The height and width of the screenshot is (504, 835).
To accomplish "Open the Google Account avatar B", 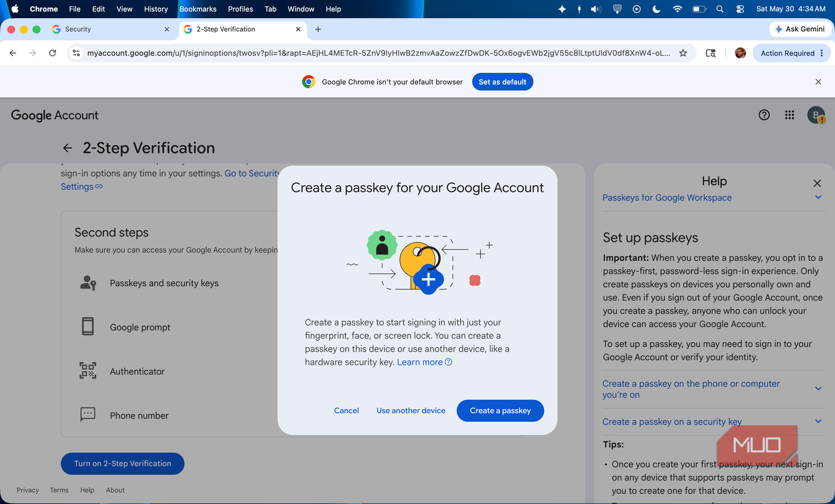I will click(816, 115).
